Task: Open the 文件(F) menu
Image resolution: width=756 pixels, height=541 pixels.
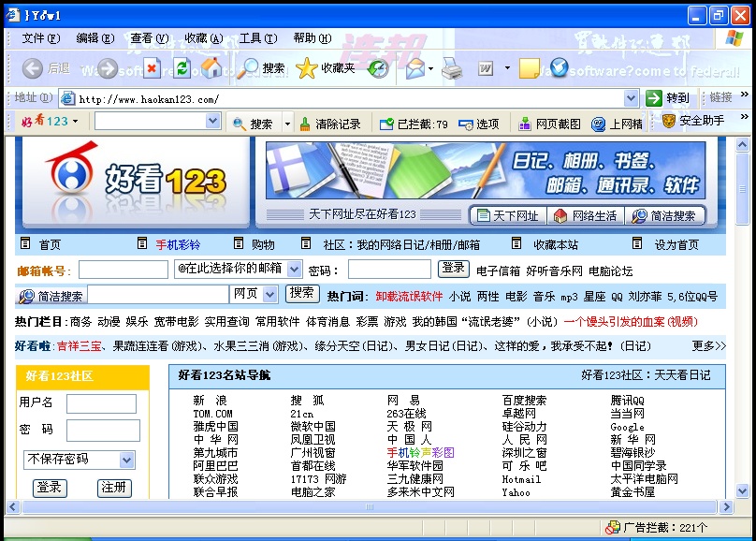Action: pos(40,38)
